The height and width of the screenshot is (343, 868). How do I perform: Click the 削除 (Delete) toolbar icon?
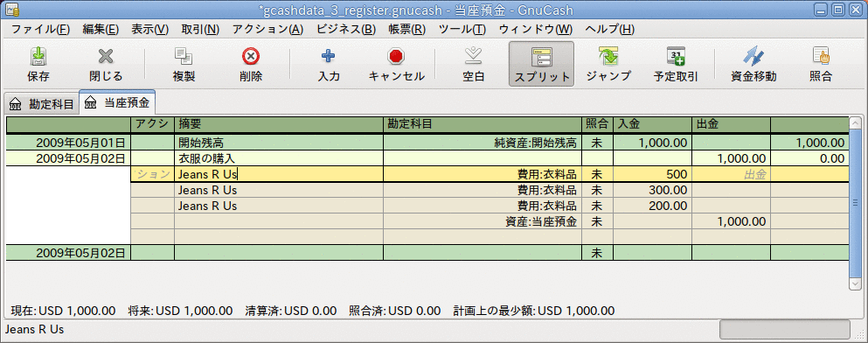[x=251, y=57]
